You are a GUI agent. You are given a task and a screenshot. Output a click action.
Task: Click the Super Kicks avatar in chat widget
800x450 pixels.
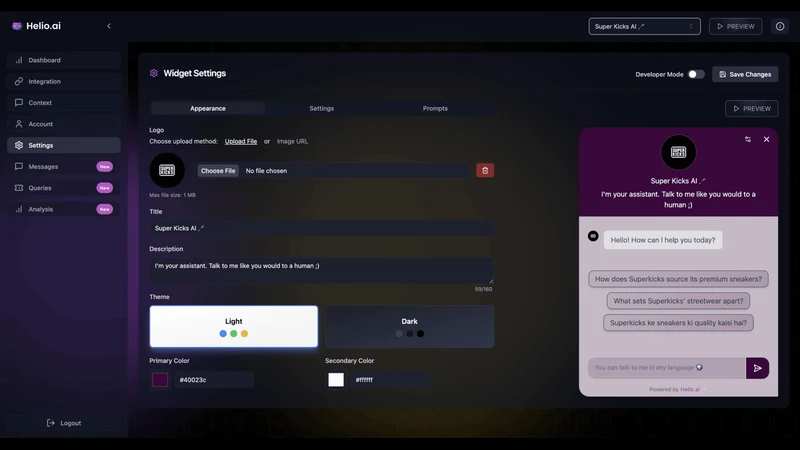point(678,152)
